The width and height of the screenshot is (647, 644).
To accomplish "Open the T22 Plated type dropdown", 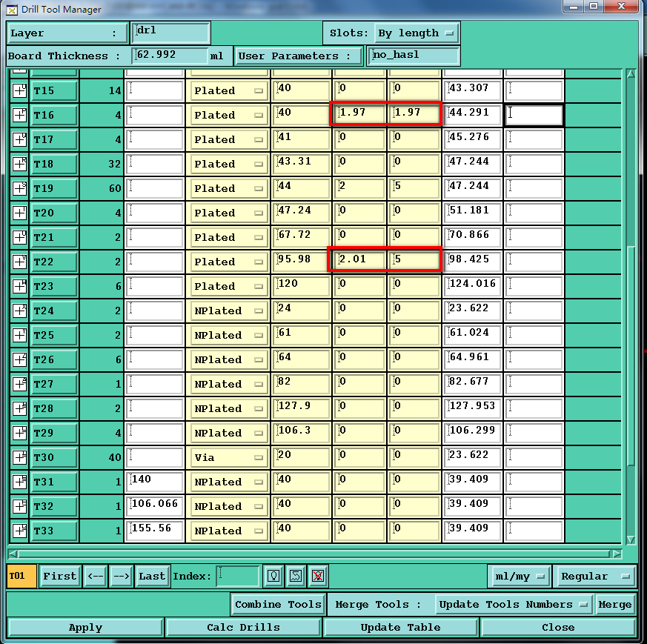I will tap(228, 262).
